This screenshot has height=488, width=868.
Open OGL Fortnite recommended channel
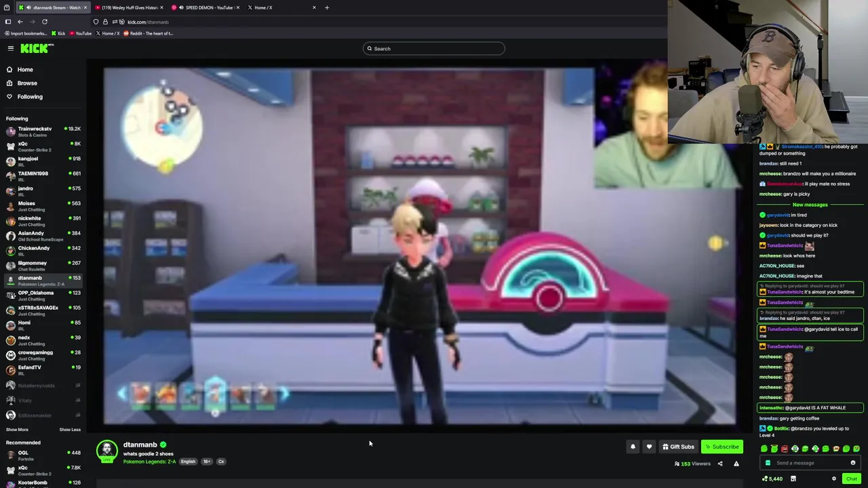(43, 455)
